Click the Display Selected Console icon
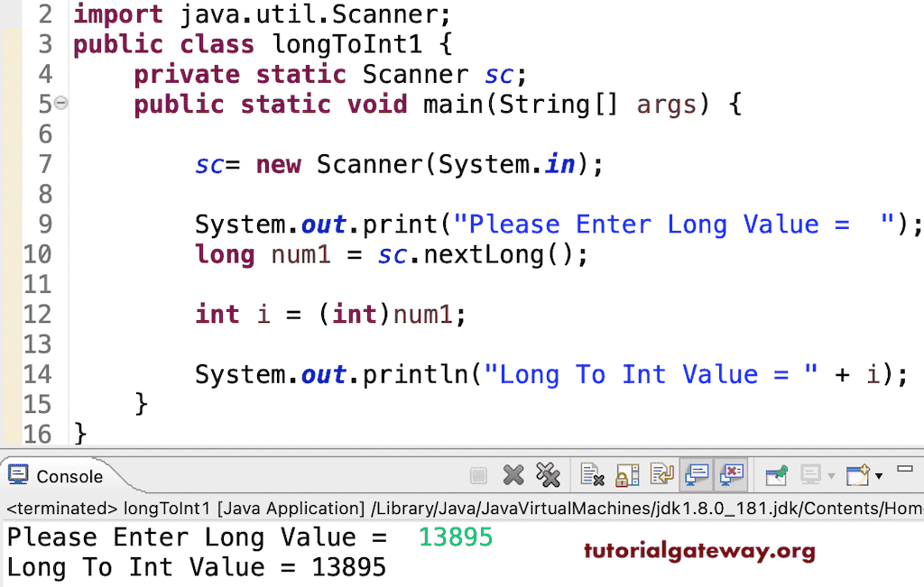924x587 pixels. click(x=808, y=475)
